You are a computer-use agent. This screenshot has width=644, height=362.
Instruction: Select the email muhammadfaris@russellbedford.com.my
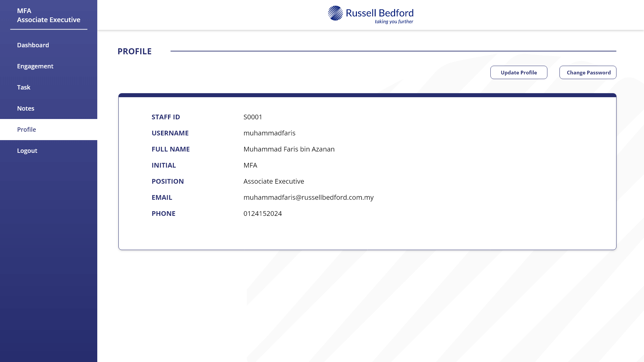308,197
